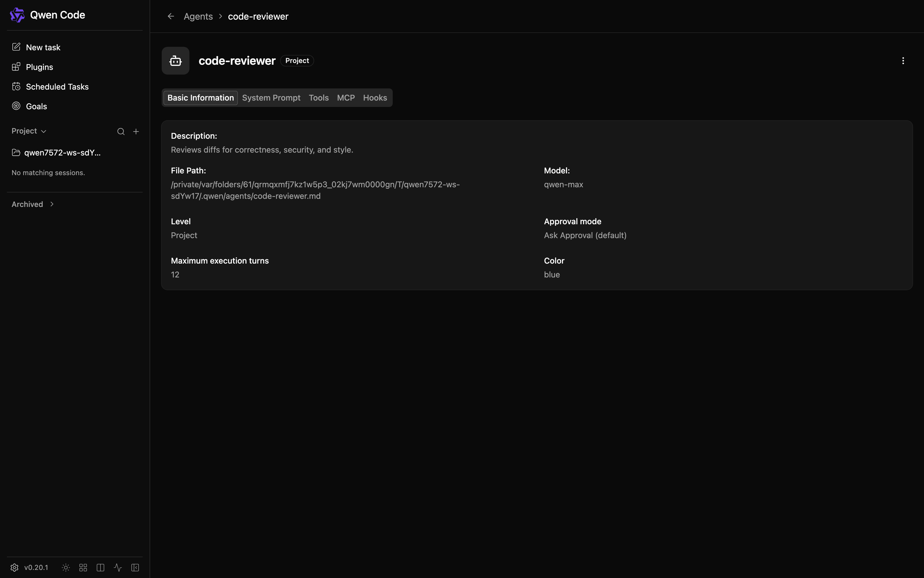Click the Qwen Code logo icon

tap(17, 15)
